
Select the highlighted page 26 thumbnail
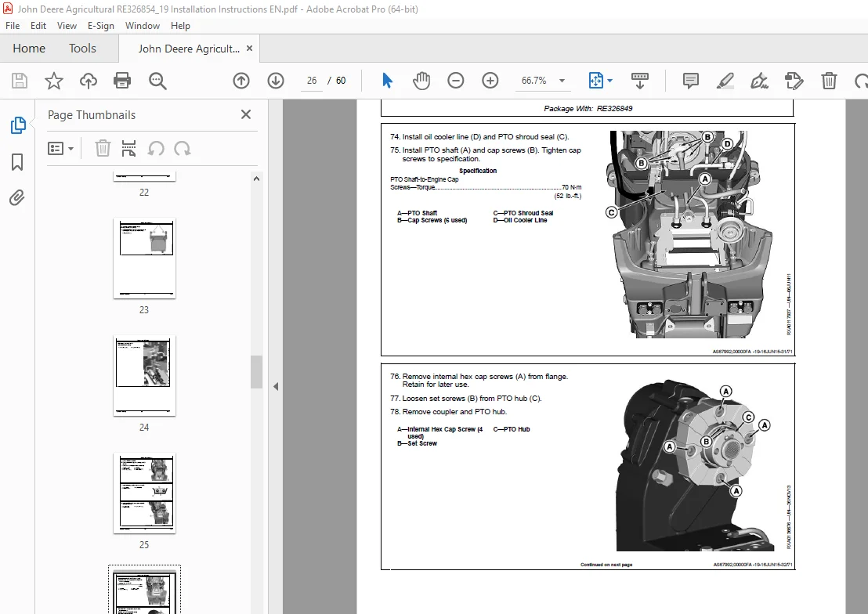click(x=144, y=591)
